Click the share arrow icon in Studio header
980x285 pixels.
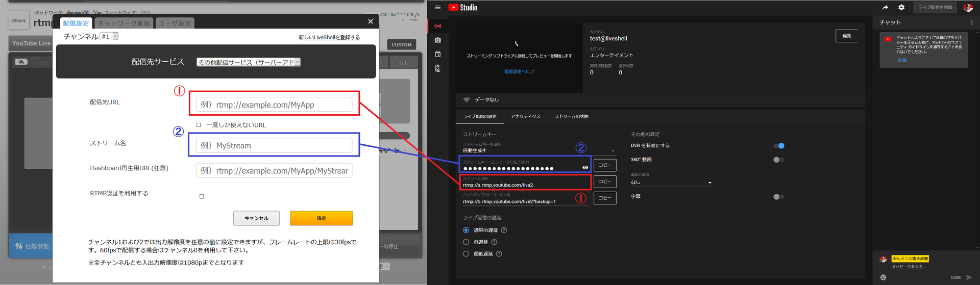(x=885, y=8)
